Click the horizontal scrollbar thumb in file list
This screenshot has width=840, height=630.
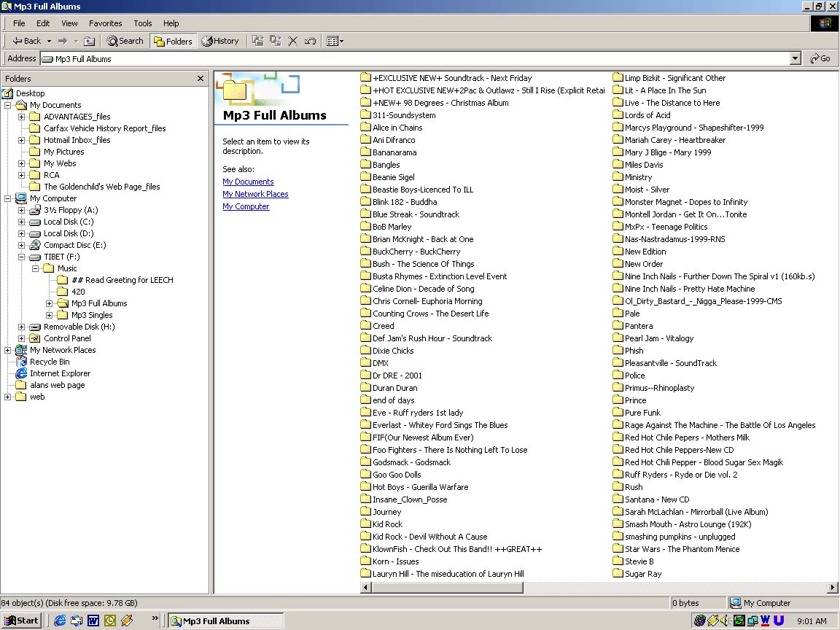pos(447,588)
